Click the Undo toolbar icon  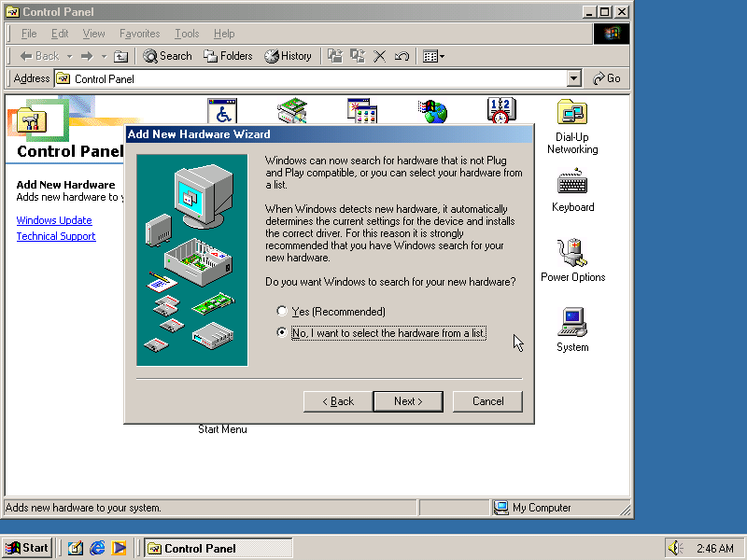402,55
